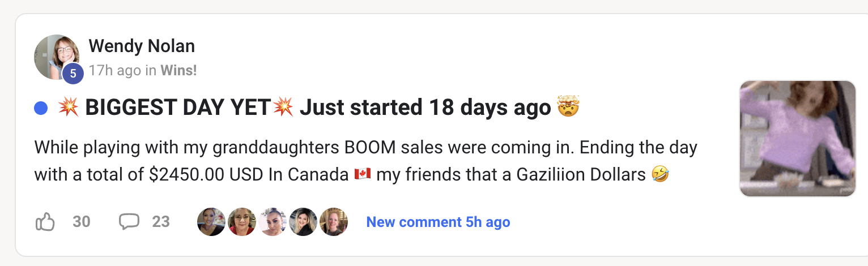Image resolution: width=868 pixels, height=266 pixels.
Task: Open the last commenter's avatar
Action: [x=333, y=222]
